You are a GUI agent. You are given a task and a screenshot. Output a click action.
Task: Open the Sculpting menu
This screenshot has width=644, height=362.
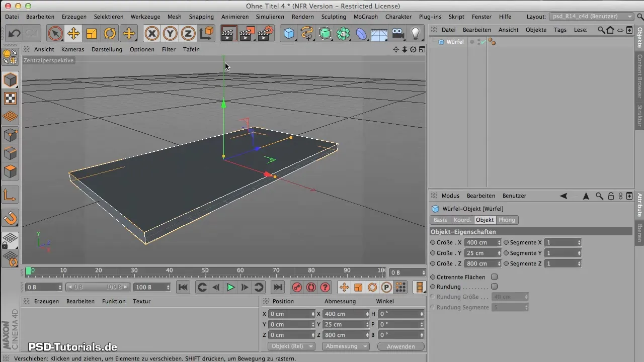[334, 17]
